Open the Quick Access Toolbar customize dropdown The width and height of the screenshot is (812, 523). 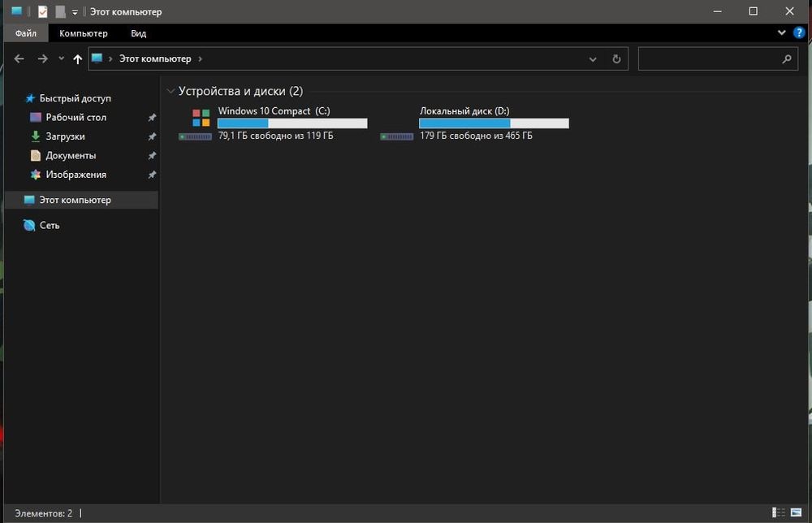tap(75, 12)
